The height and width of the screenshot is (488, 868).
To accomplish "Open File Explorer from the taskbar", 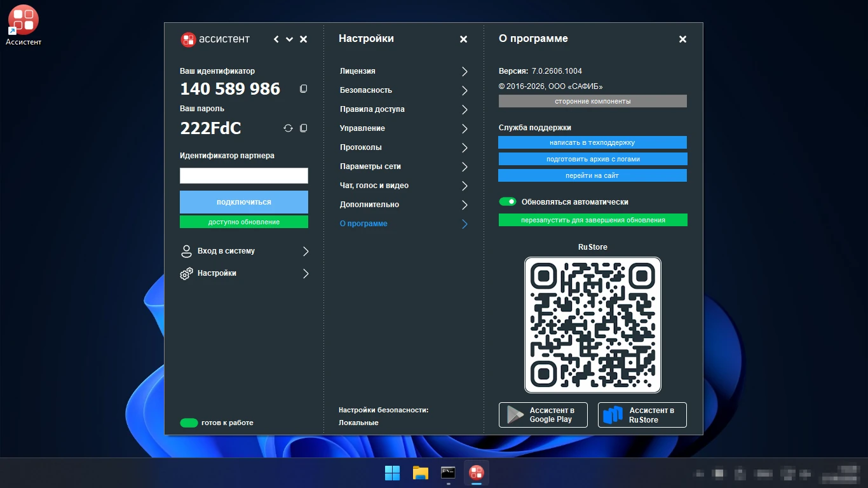I will coord(420,473).
